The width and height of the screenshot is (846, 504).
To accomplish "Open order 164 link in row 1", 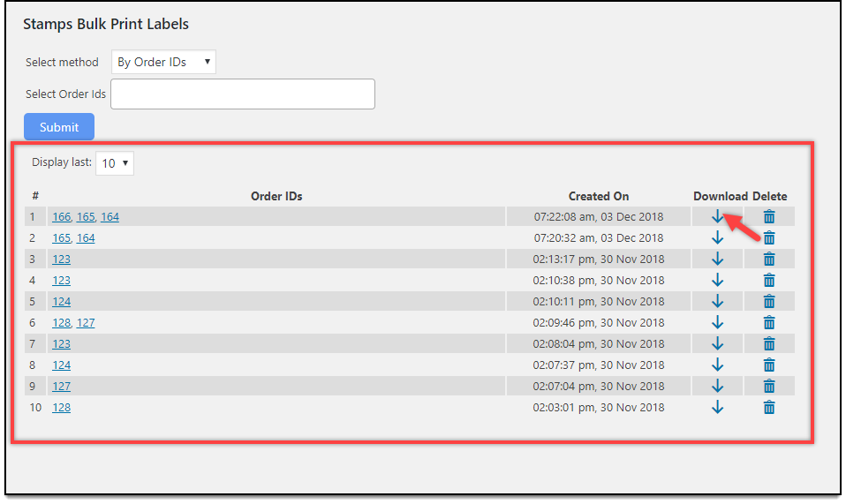I will [x=110, y=216].
